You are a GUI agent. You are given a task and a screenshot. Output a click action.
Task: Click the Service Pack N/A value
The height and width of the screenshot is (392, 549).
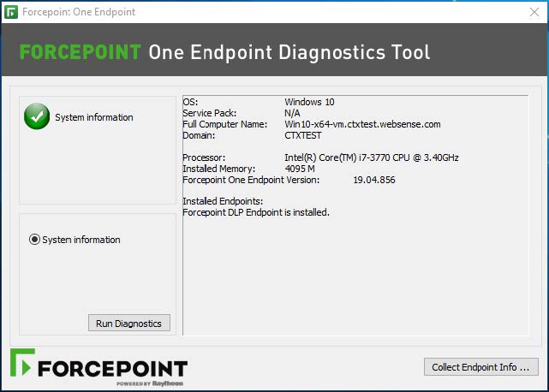[292, 113]
